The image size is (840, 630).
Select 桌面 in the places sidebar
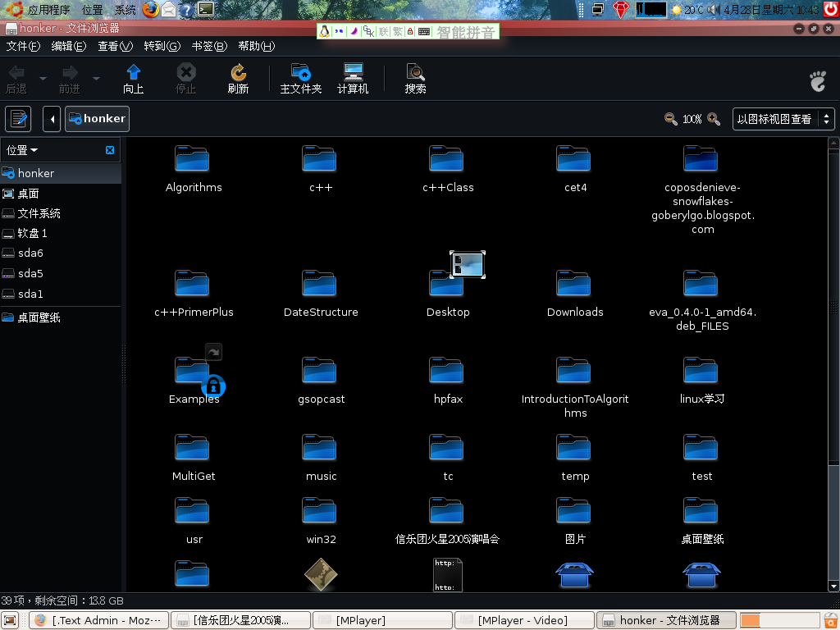(x=61, y=194)
